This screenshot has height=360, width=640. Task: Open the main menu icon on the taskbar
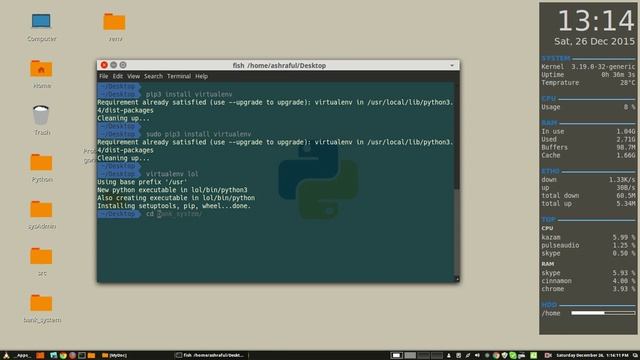pyautogui.click(x=6, y=356)
